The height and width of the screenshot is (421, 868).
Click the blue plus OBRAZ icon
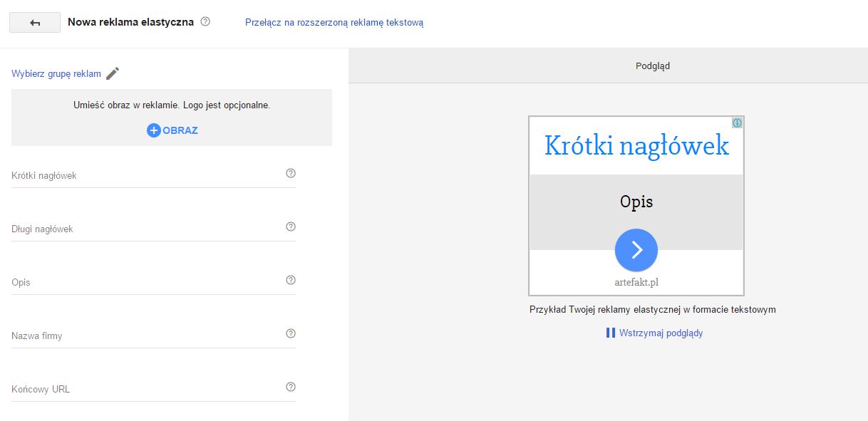154,130
